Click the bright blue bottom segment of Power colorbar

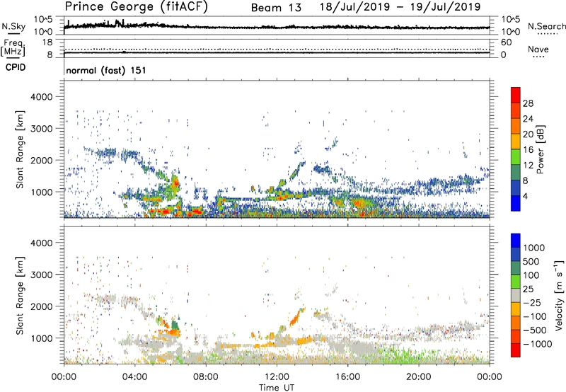click(516, 204)
